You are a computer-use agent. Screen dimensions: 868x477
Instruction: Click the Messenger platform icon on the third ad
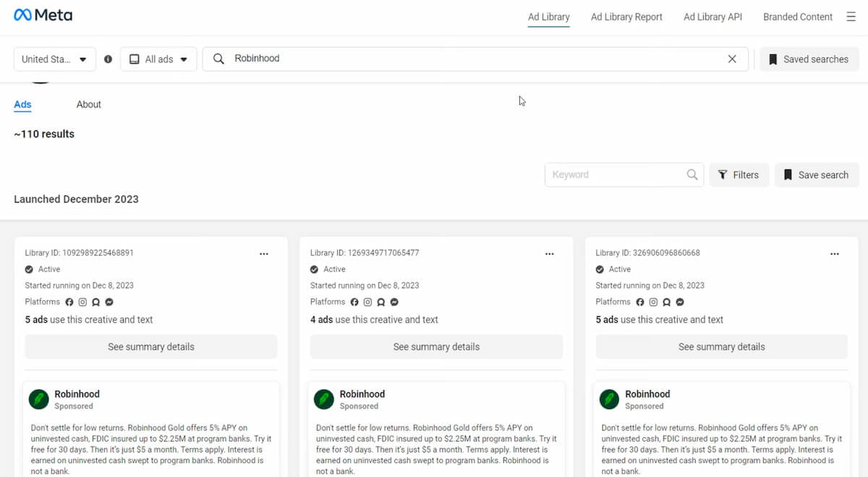[679, 302]
